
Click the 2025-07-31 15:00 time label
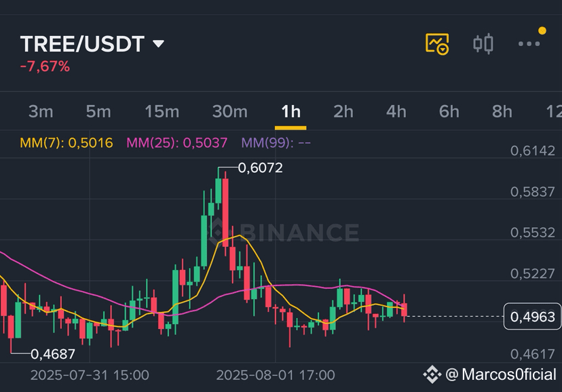point(90,375)
